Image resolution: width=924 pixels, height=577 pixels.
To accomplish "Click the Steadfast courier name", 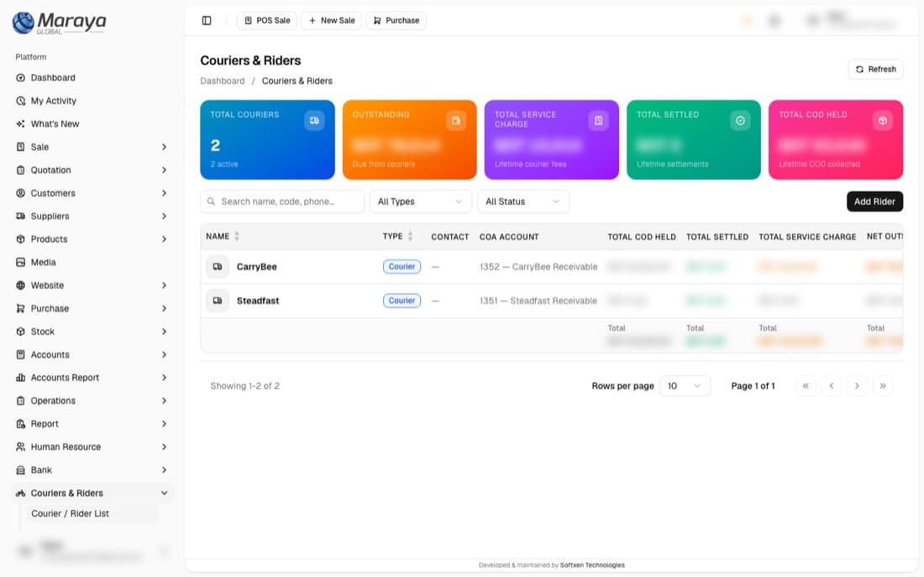I will 258,301.
